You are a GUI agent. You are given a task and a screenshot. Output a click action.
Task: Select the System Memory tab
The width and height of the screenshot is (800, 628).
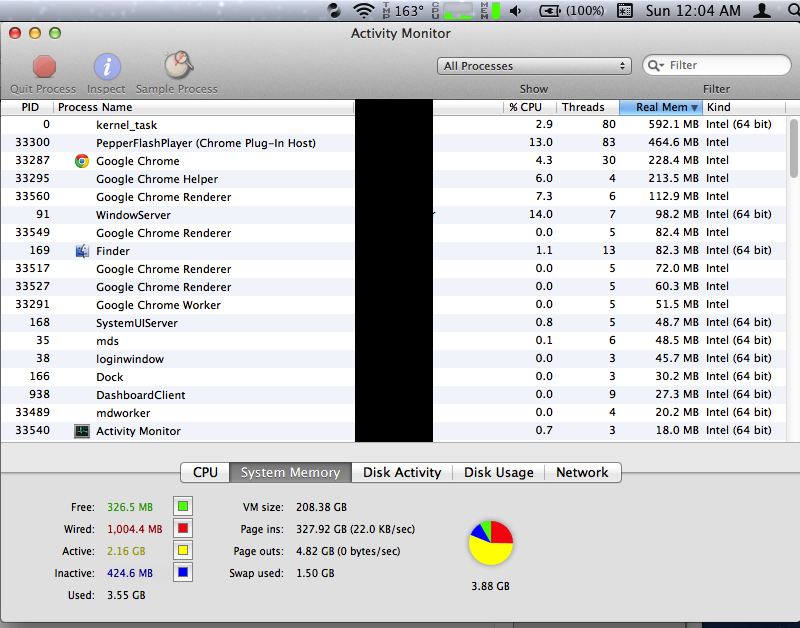coord(290,472)
